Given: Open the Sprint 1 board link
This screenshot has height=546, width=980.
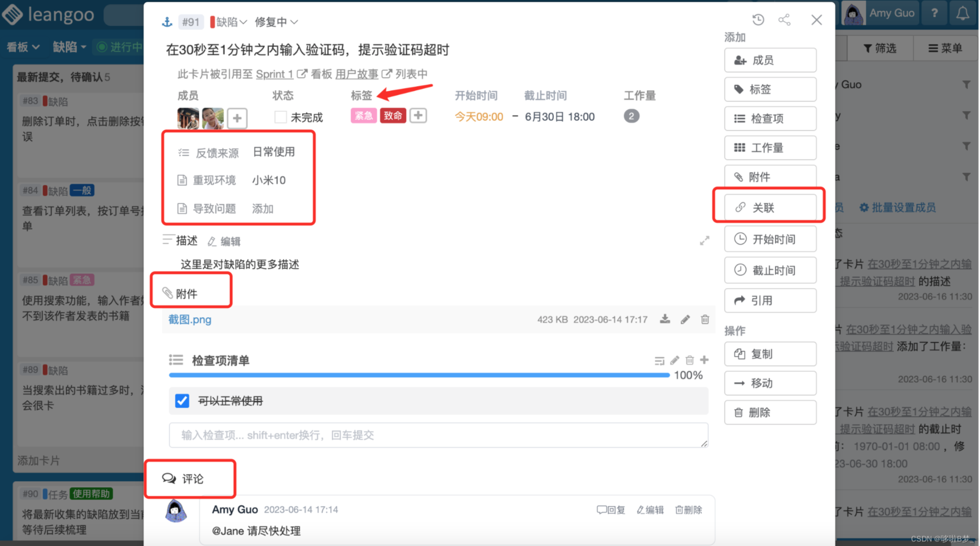Looking at the screenshot, I should point(275,74).
